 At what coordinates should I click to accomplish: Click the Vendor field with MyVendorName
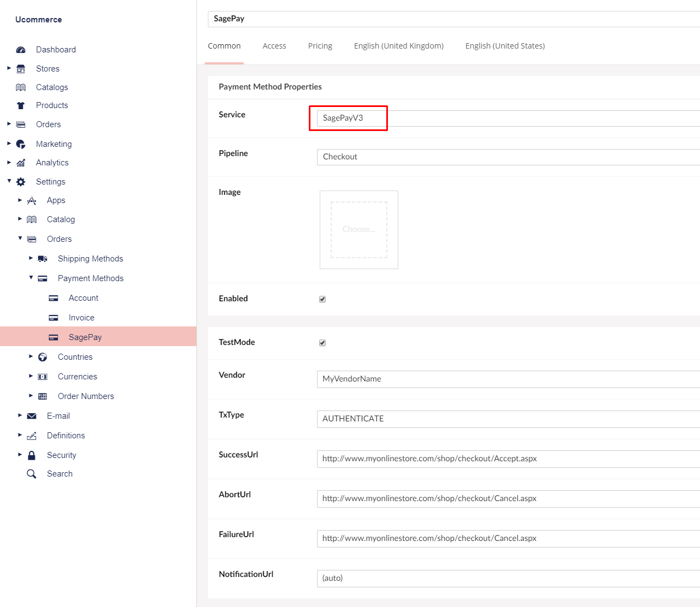[x=508, y=379]
